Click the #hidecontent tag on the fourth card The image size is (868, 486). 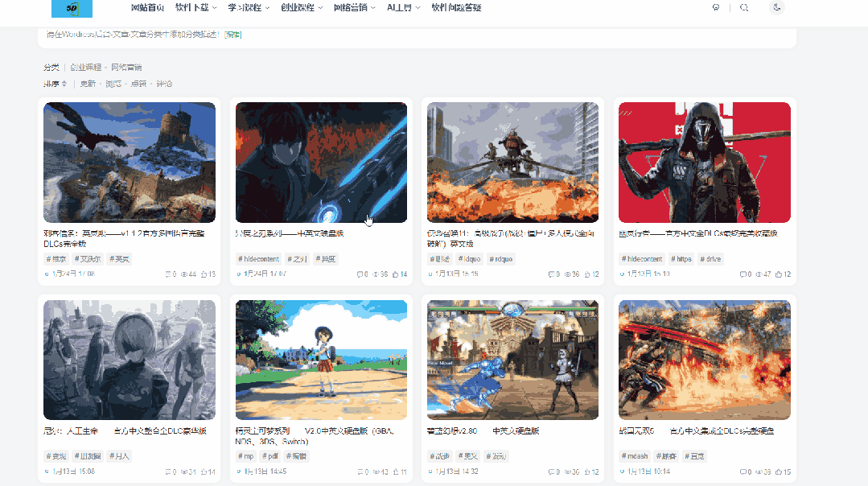pos(642,259)
